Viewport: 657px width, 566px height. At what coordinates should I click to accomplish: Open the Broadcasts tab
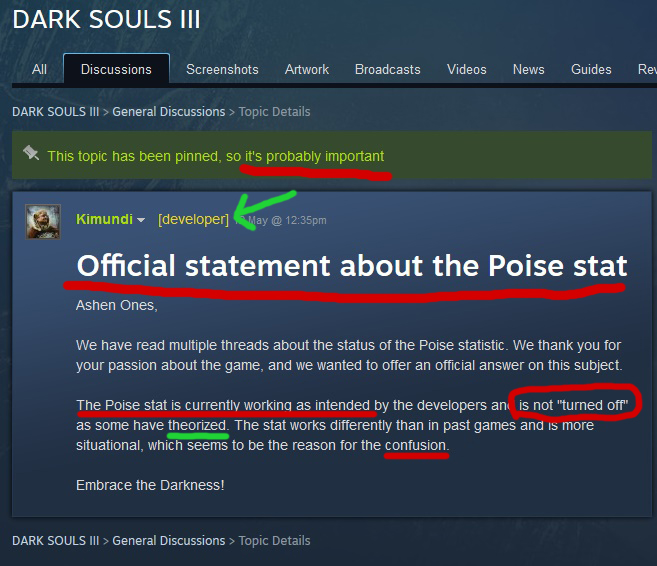coord(388,69)
